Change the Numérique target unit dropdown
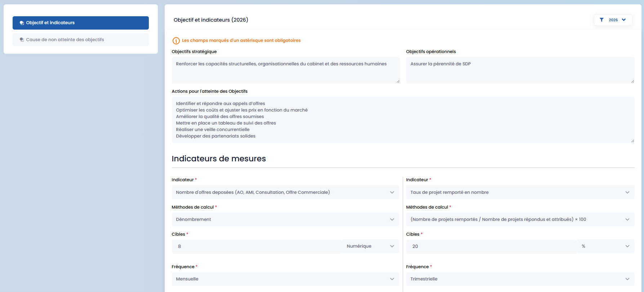The image size is (644, 292). click(370, 246)
